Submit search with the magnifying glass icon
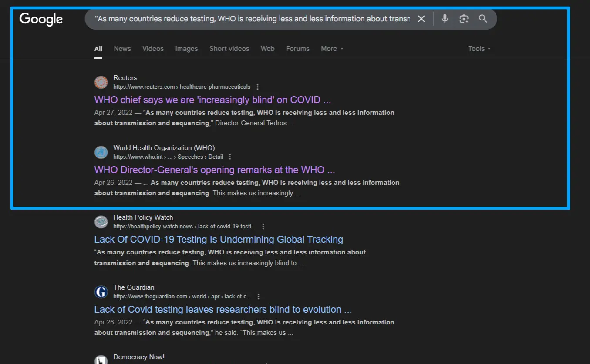The height and width of the screenshot is (364, 590). pos(483,19)
